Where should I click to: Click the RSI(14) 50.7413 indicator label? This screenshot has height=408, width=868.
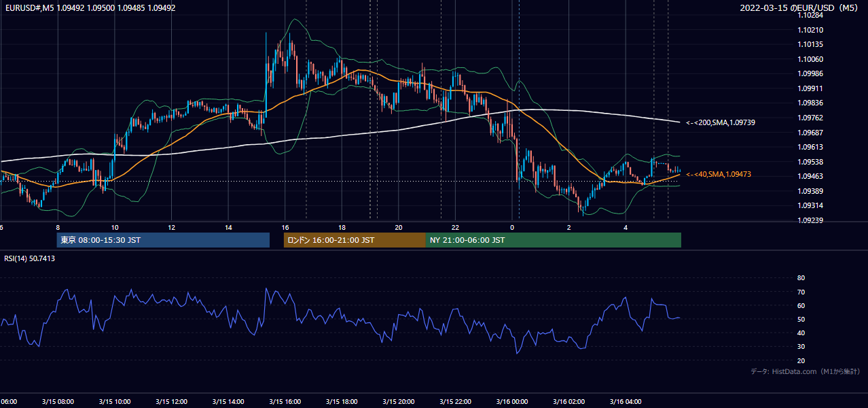pos(30,259)
